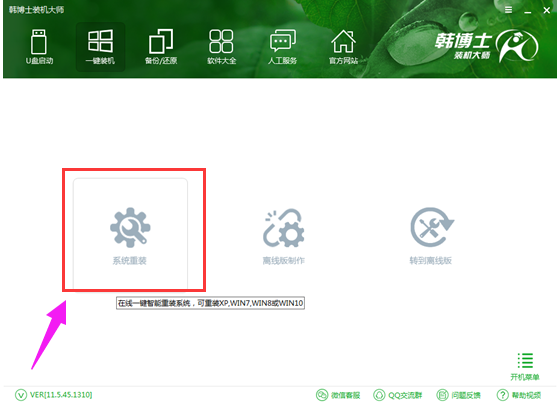This screenshot has width=557, height=405.
Task: Click the 韩博士 装机大师 logo
Action: pos(487,45)
